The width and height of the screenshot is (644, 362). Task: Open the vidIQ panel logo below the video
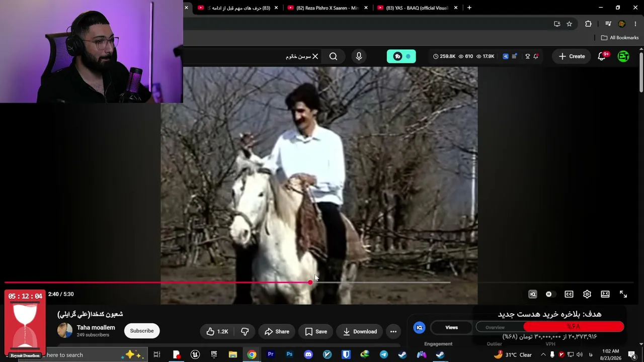[419, 328]
